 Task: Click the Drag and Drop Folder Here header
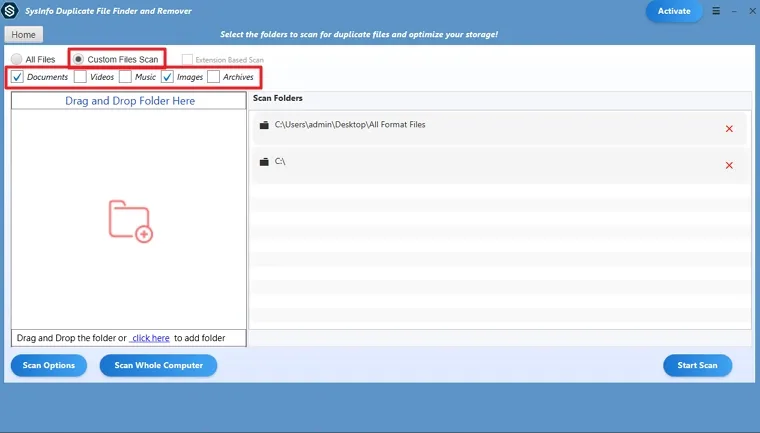pos(129,101)
